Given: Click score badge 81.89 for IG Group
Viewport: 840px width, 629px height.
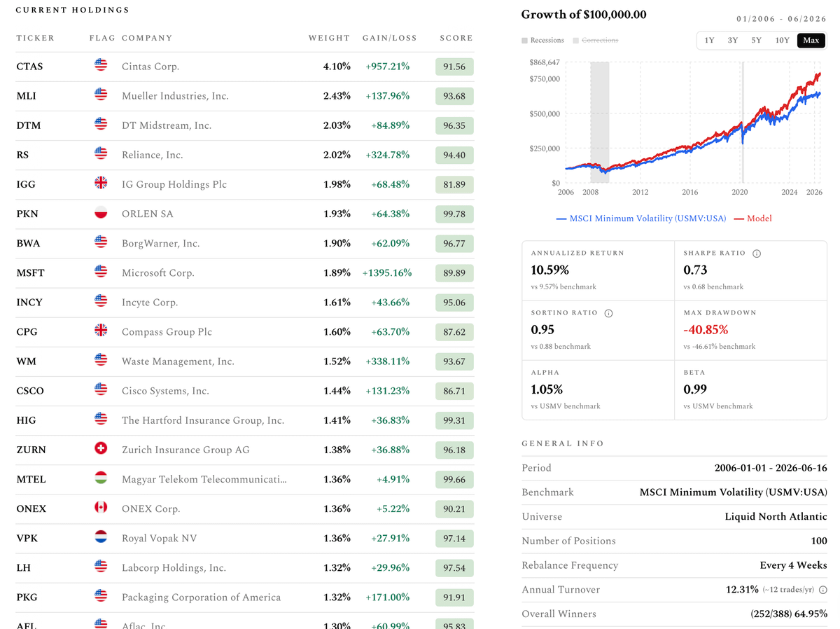Looking at the screenshot, I should point(454,184).
